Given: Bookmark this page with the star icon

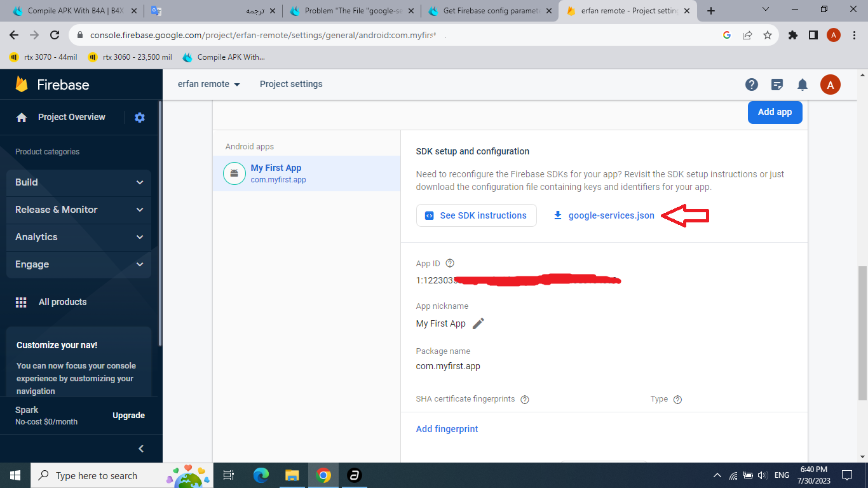Looking at the screenshot, I should tap(768, 36).
